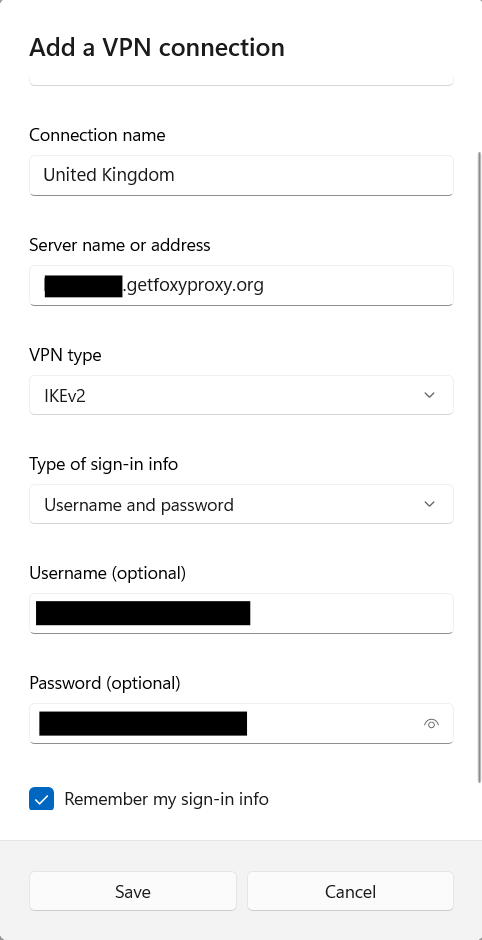Focus the Connection name field with United Kingdom

click(x=241, y=175)
